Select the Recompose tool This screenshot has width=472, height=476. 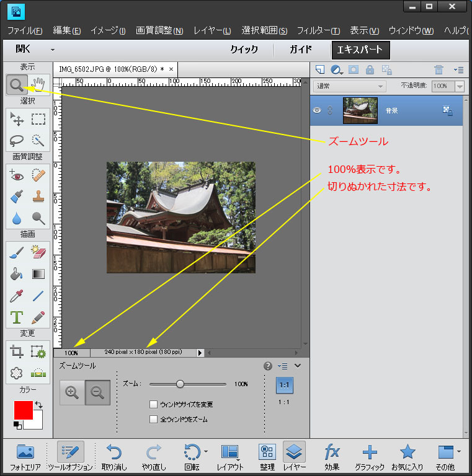tap(38, 351)
